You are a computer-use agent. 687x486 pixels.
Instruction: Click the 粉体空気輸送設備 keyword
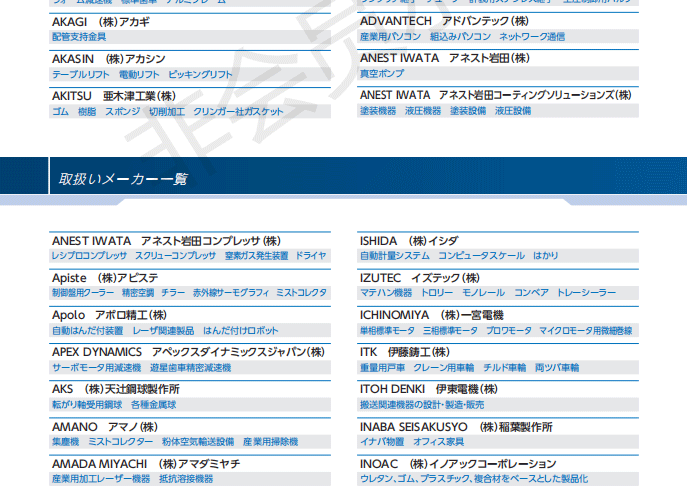coord(198,442)
